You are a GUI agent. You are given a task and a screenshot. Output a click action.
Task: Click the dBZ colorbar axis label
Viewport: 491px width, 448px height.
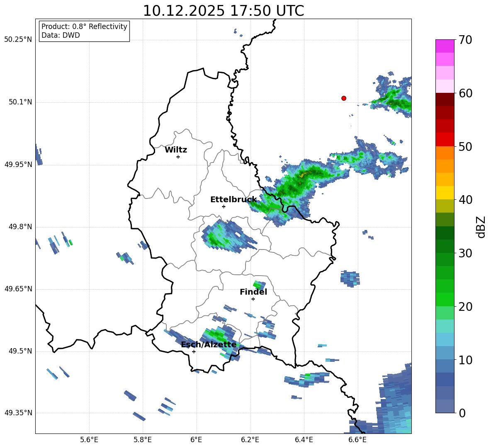(481, 227)
